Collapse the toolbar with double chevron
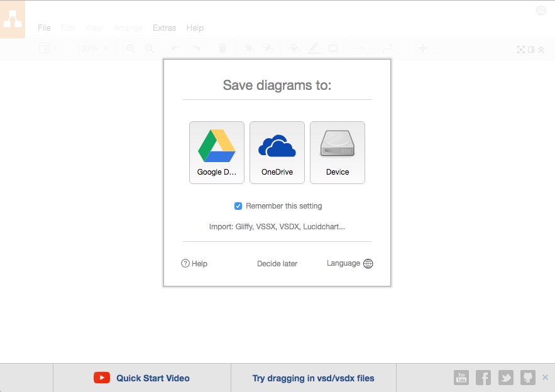This screenshot has width=555, height=392. tap(541, 50)
